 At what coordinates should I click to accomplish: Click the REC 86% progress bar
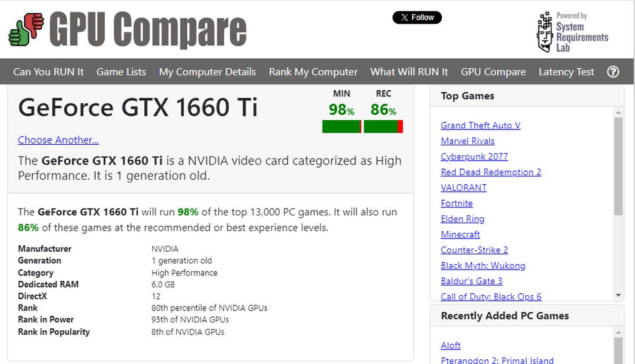(383, 127)
